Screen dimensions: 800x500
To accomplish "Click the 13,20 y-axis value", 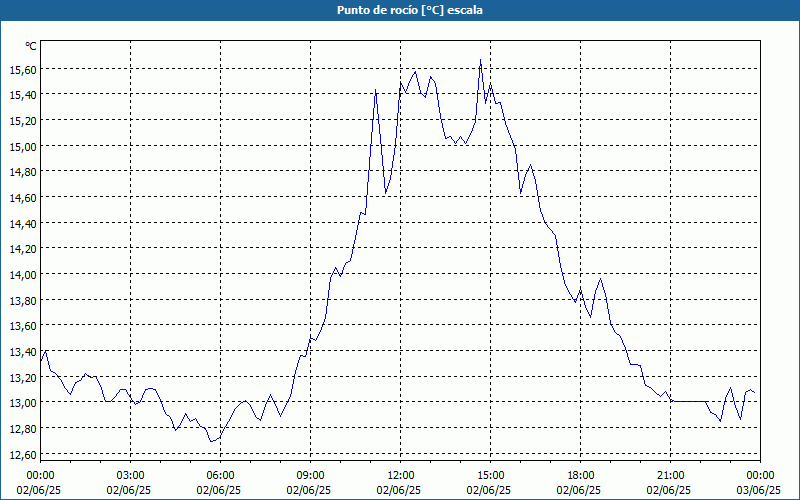I will [x=23, y=378].
